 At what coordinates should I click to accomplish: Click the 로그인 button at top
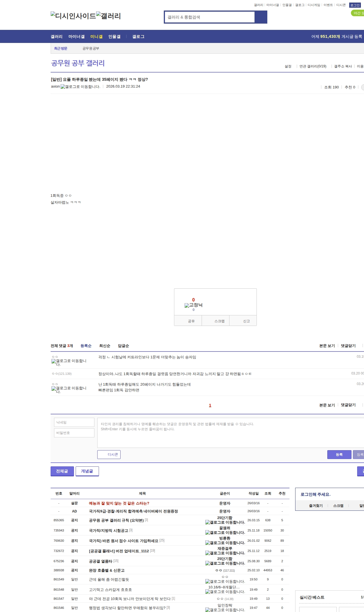click(x=355, y=5)
